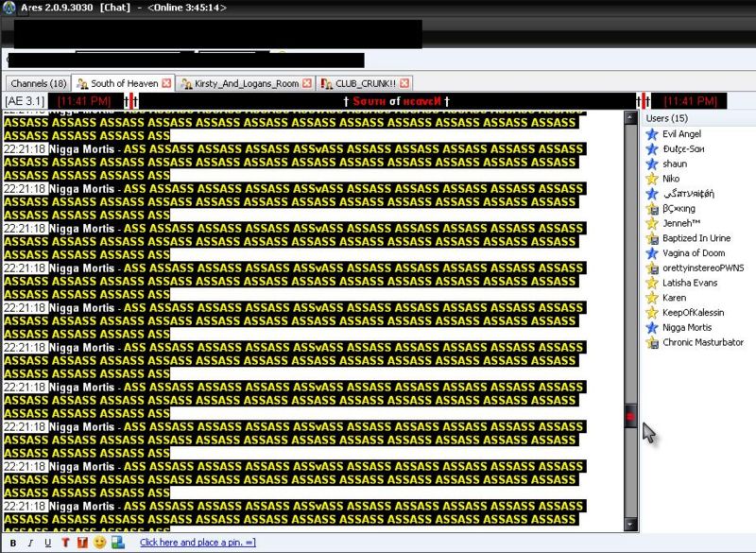Toggle italic text formatting
The width and height of the screenshot is (756, 553).
[30, 543]
